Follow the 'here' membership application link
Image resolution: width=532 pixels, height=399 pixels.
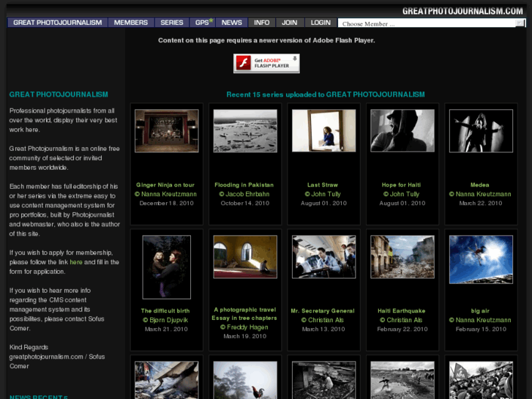[76, 262]
